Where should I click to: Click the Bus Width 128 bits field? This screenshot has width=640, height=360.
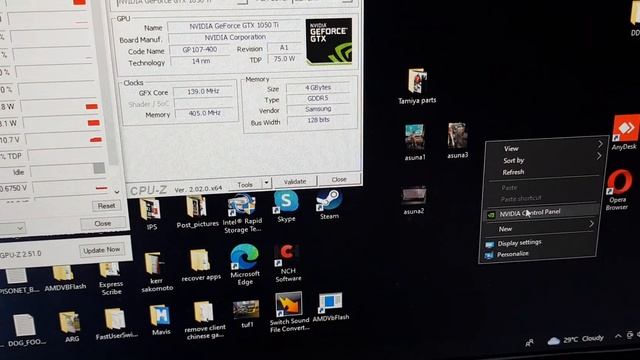coord(318,120)
